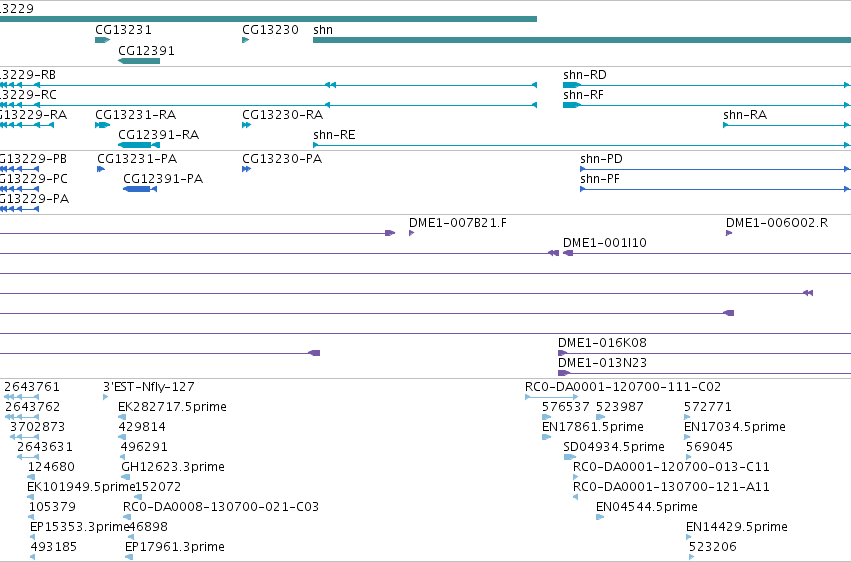Viewport: 851px width, 562px height.
Task: Click the CG12391-RA transcript glyph
Action: pyautogui.click(x=139, y=145)
